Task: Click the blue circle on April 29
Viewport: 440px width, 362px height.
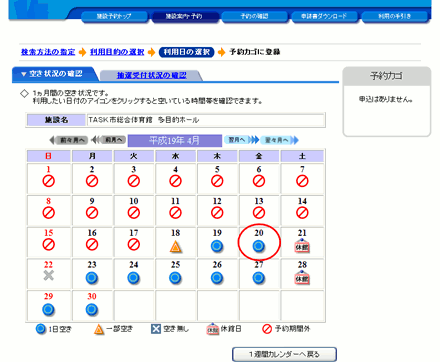Action: (x=49, y=310)
